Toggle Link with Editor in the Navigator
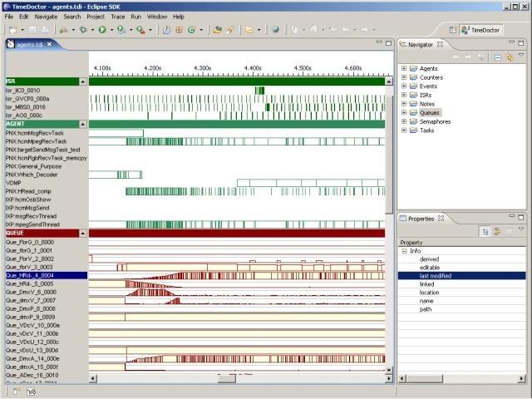Viewport: 532px width, 399px height. [x=509, y=57]
